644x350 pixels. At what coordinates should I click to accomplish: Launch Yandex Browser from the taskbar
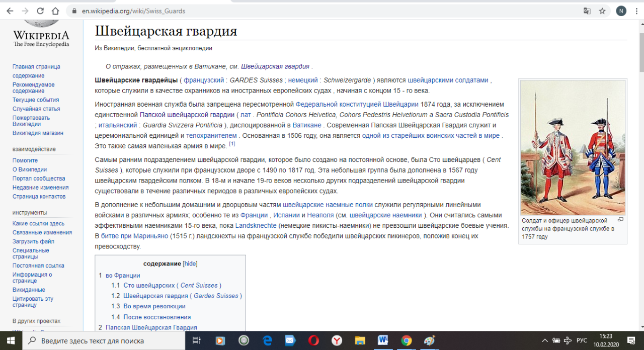point(337,340)
